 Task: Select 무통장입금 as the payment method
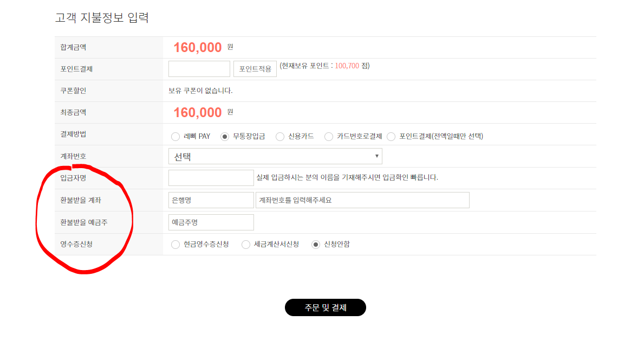tap(225, 137)
